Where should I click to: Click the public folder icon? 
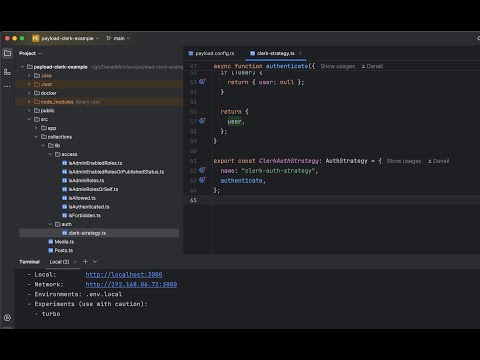pos(37,110)
